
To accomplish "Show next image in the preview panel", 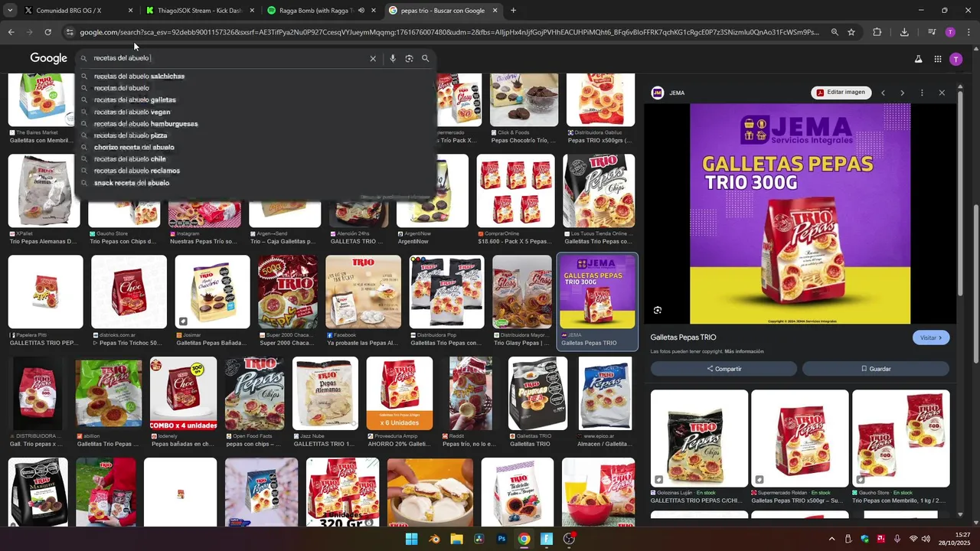I will click(902, 93).
